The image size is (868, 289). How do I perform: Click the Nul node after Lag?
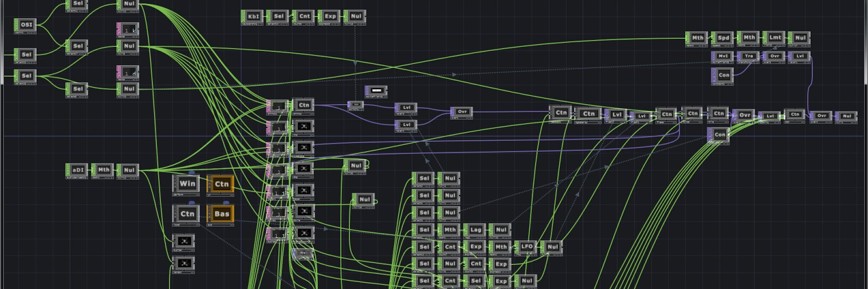click(x=500, y=230)
